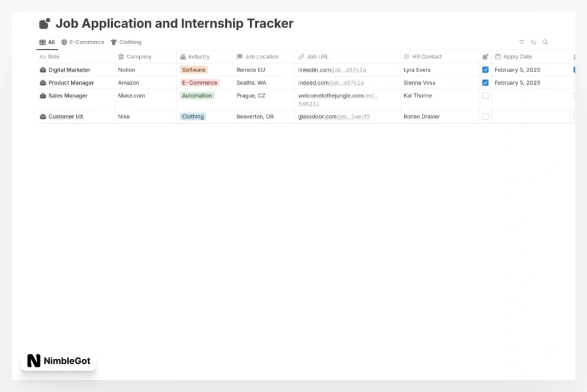Click the briefcase icon for Customer UX
This screenshot has width=587, height=392.
pyautogui.click(x=43, y=117)
